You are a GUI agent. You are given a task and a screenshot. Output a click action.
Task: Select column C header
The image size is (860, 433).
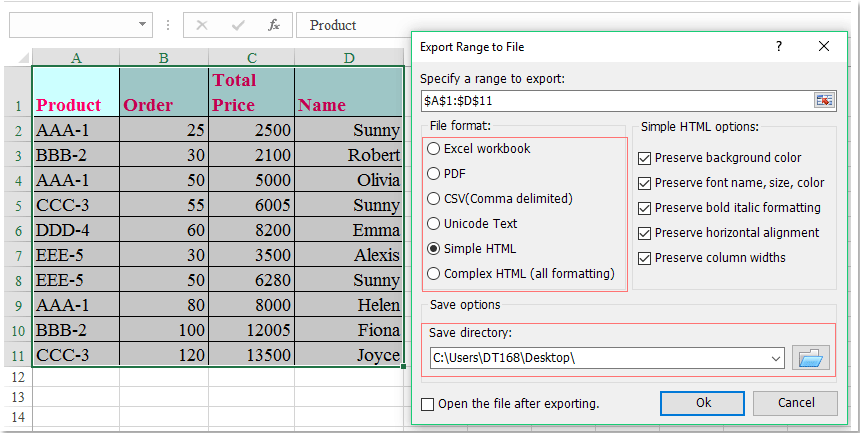point(252,58)
